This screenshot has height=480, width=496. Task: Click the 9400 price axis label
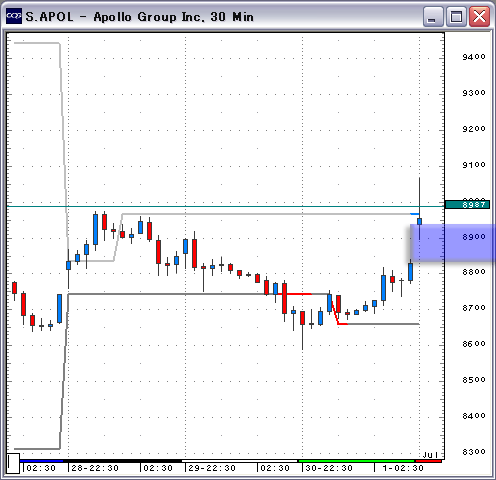point(474,57)
